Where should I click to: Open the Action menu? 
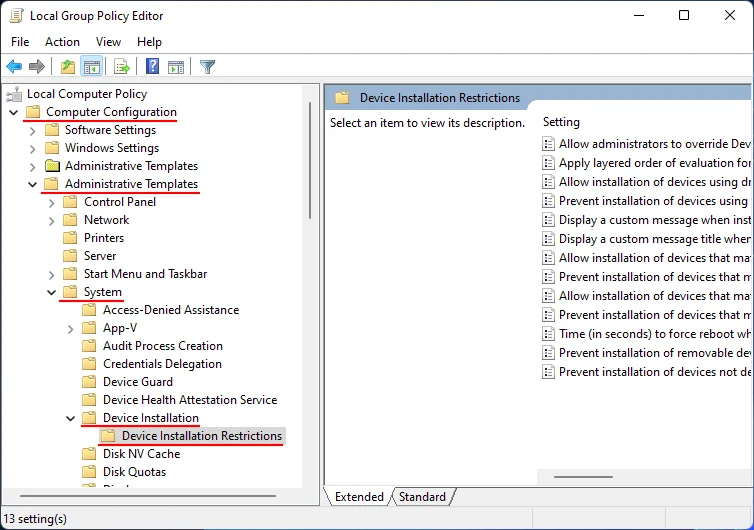62,42
